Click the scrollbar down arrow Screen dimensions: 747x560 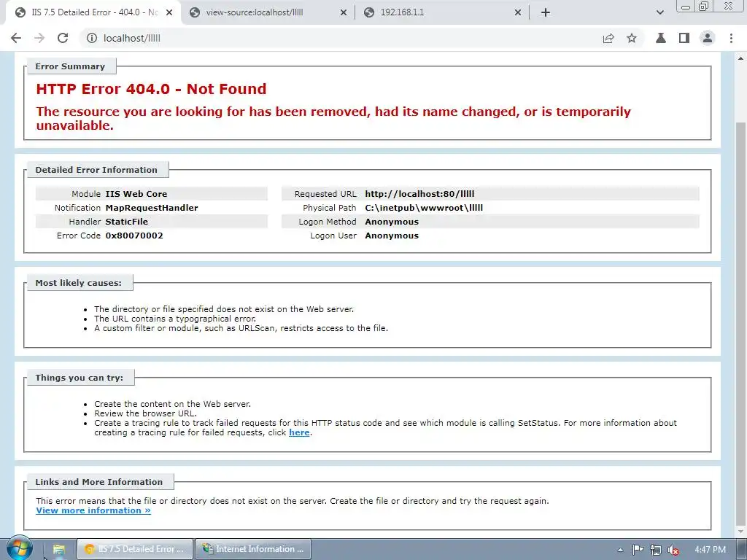click(741, 531)
